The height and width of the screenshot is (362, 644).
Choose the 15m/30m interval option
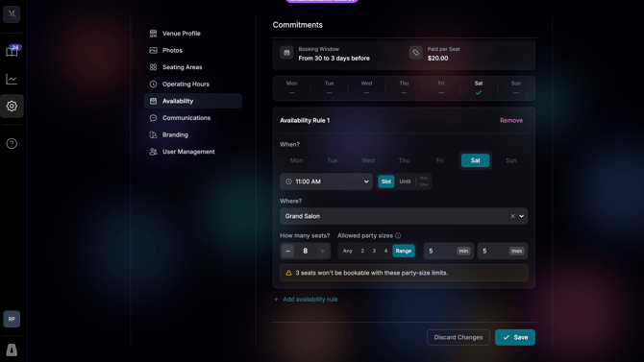tap(424, 181)
